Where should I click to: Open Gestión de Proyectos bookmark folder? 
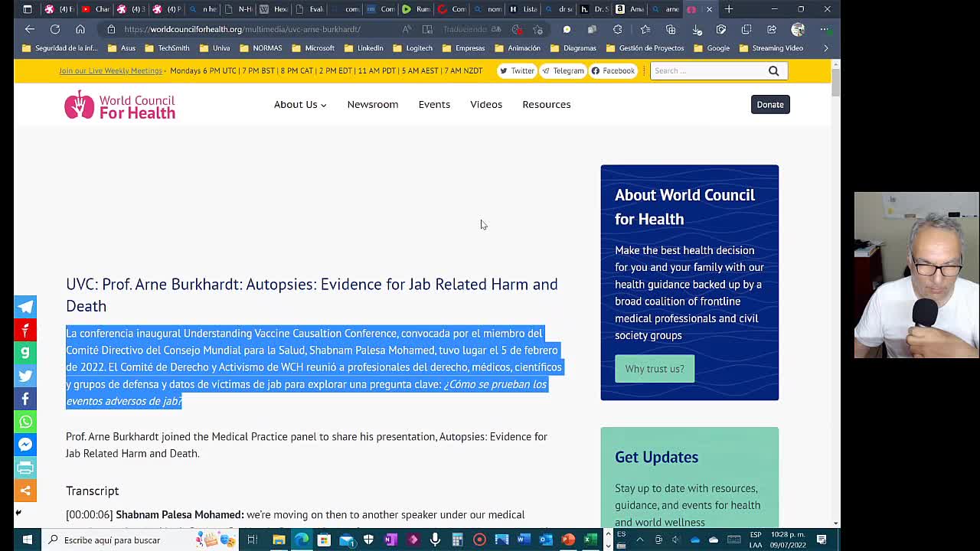(645, 48)
